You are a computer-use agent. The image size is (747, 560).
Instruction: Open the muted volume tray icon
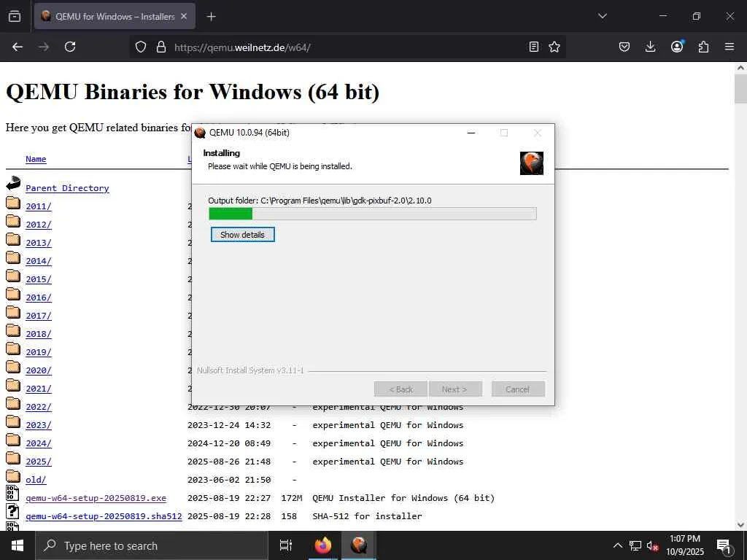pos(652,545)
